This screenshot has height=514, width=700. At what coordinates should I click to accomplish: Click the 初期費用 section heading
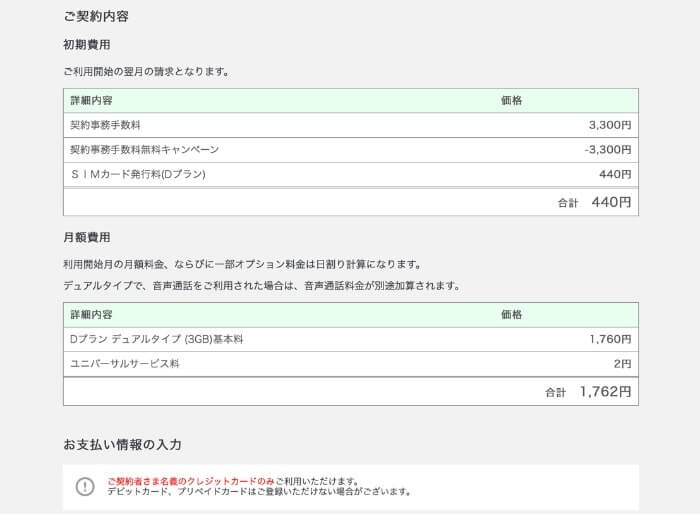(87, 45)
